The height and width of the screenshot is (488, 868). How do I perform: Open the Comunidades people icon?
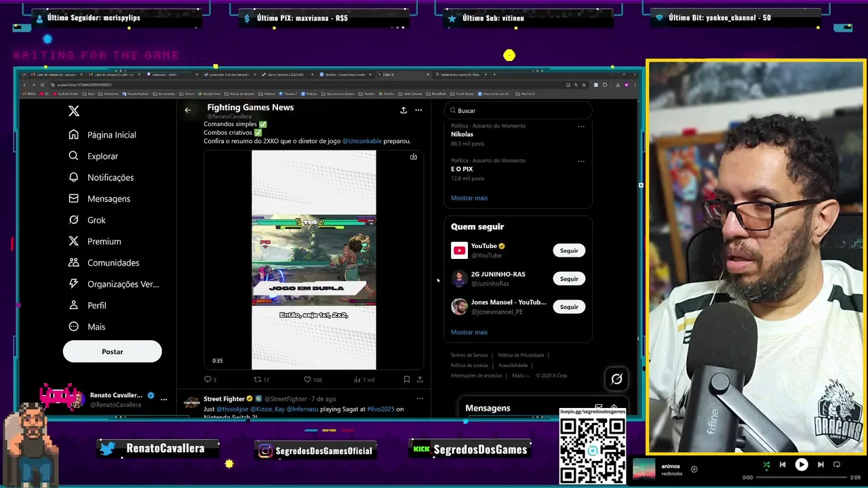point(74,262)
